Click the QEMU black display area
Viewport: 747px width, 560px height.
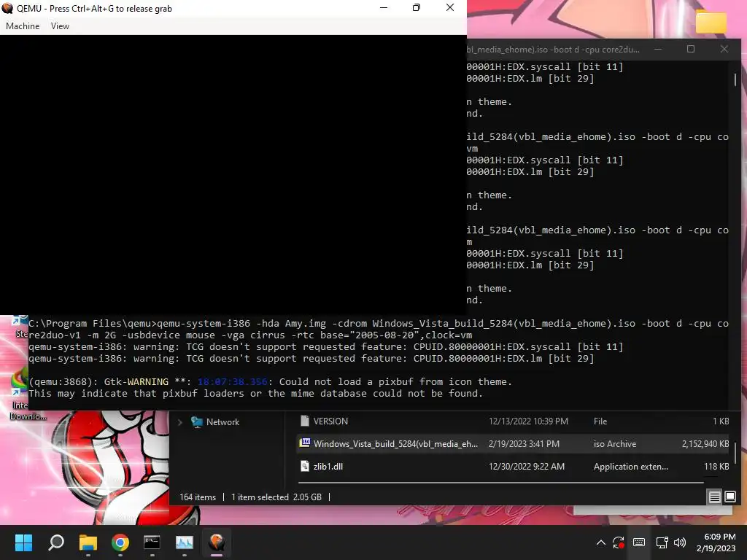coord(233,175)
